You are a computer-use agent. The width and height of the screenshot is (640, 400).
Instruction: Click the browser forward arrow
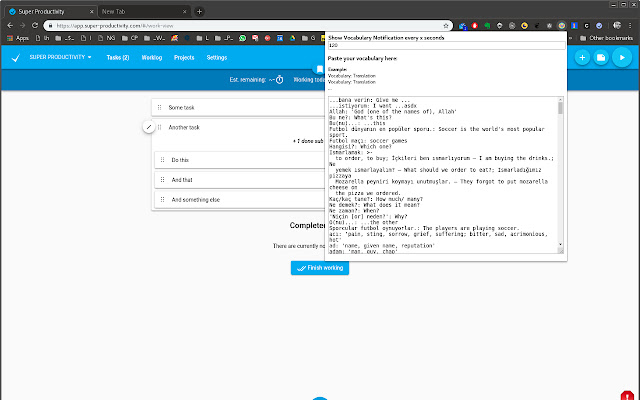pyautogui.click(x=22, y=25)
